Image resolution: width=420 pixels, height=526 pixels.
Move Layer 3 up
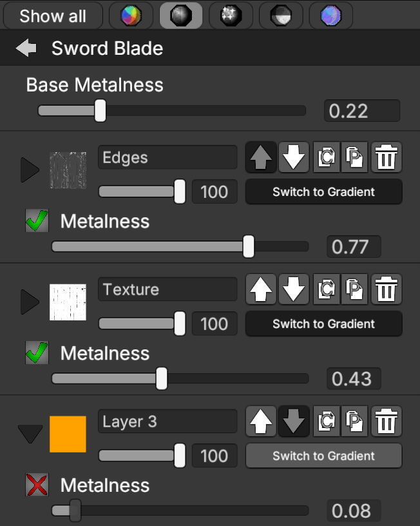261,422
